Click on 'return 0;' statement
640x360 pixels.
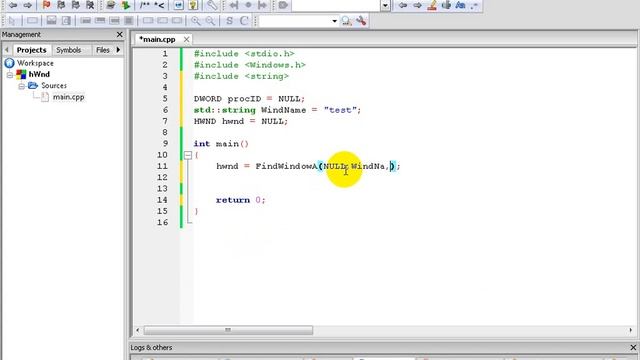(241, 200)
